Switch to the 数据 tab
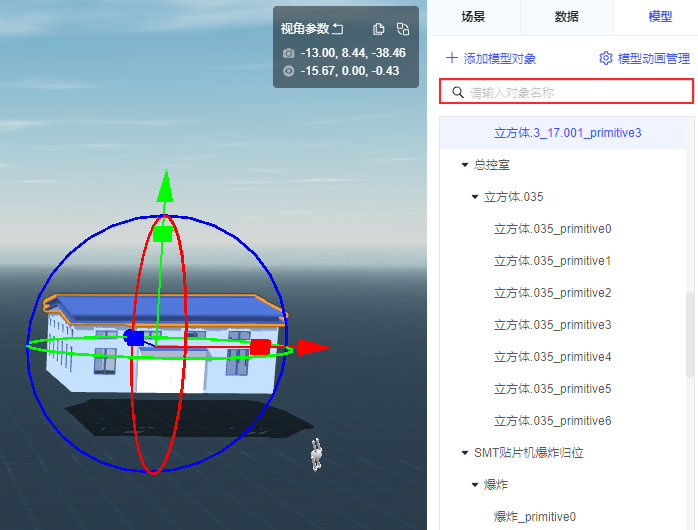Screen dimensions: 698x530 pos(567,17)
